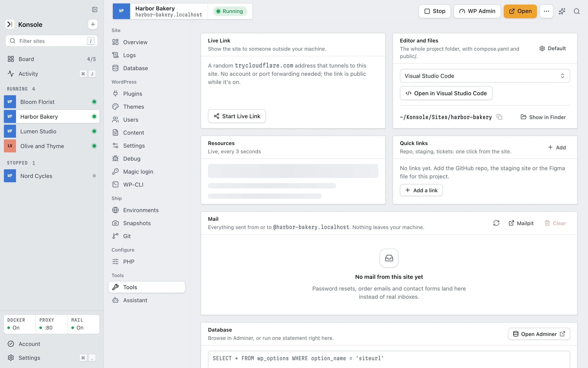The width and height of the screenshot is (588, 368).
Task: Click the Add a link button
Action: click(x=421, y=190)
